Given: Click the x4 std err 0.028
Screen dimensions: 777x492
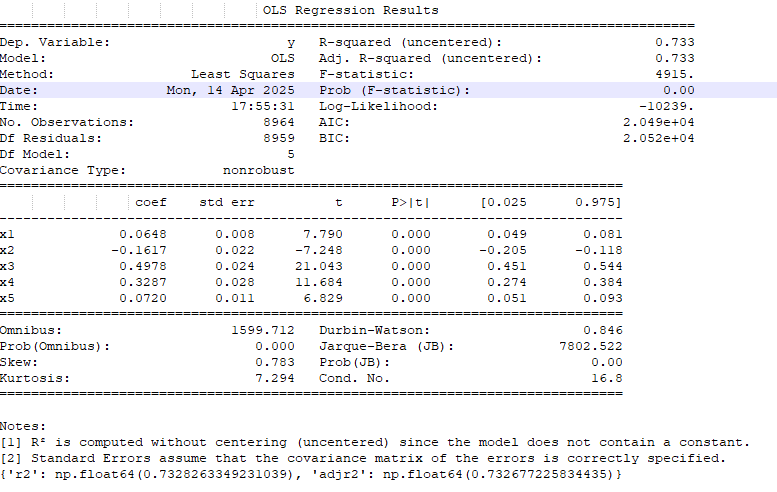Looking at the screenshot, I should (234, 282).
